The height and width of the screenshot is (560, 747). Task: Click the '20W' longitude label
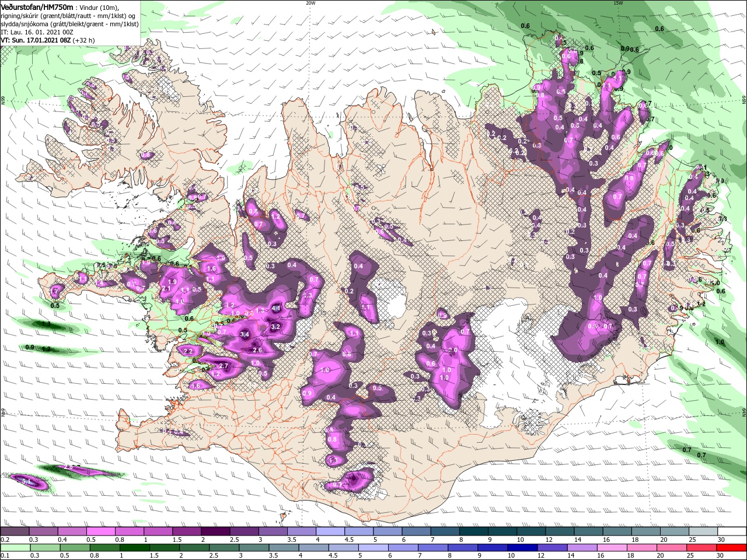[x=310, y=3]
